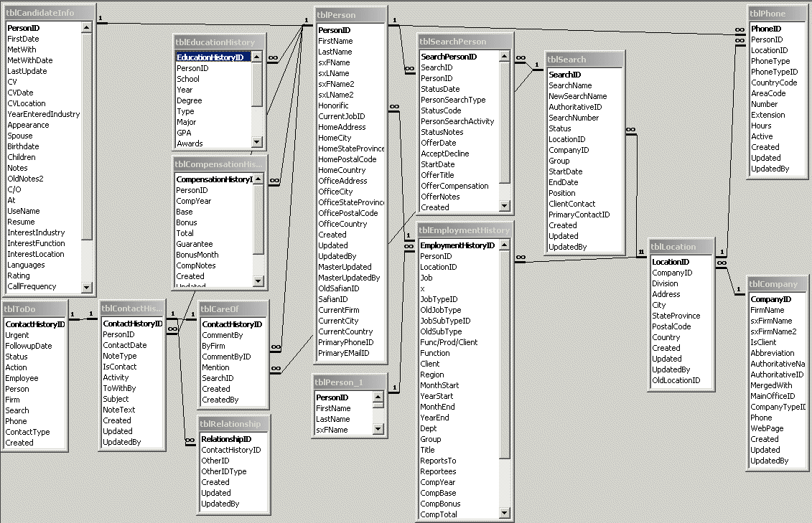Select PersonSearchActivity in tblSearchPerson

[x=457, y=121]
